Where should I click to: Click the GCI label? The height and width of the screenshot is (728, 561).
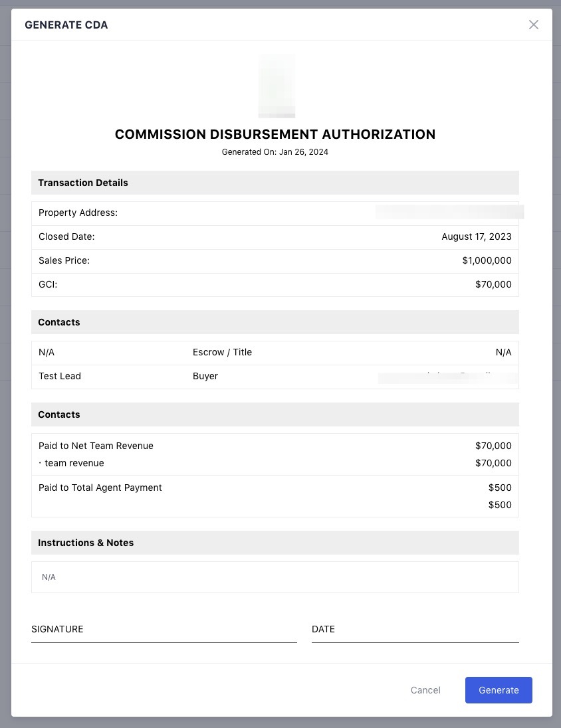pyautogui.click(x=48, y=284)
